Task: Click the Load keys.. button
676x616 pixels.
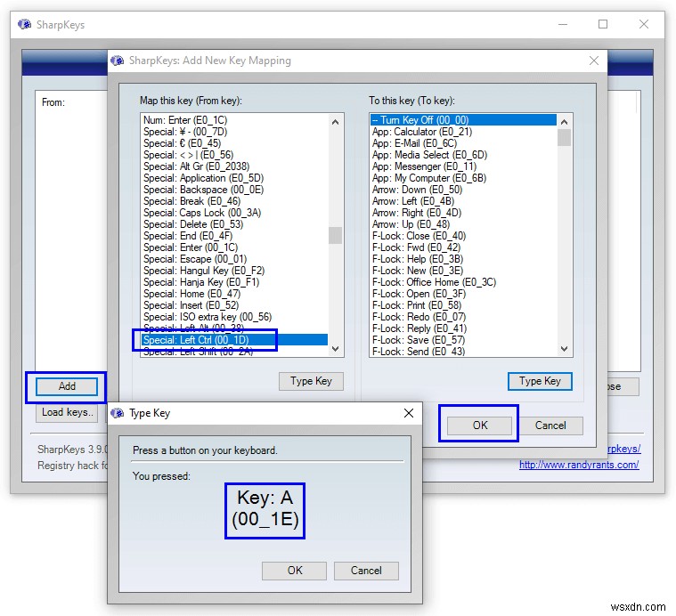Action: point(67,412)
